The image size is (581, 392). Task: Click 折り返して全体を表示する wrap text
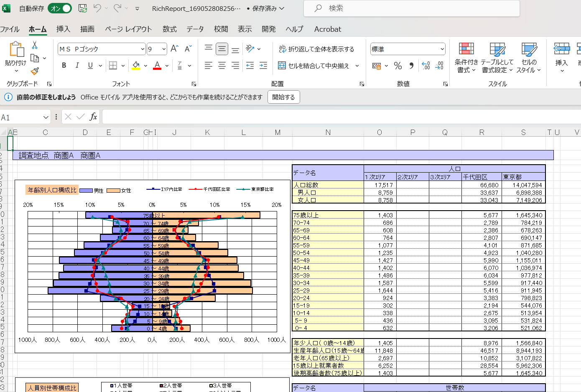click(x=317, y=49)
